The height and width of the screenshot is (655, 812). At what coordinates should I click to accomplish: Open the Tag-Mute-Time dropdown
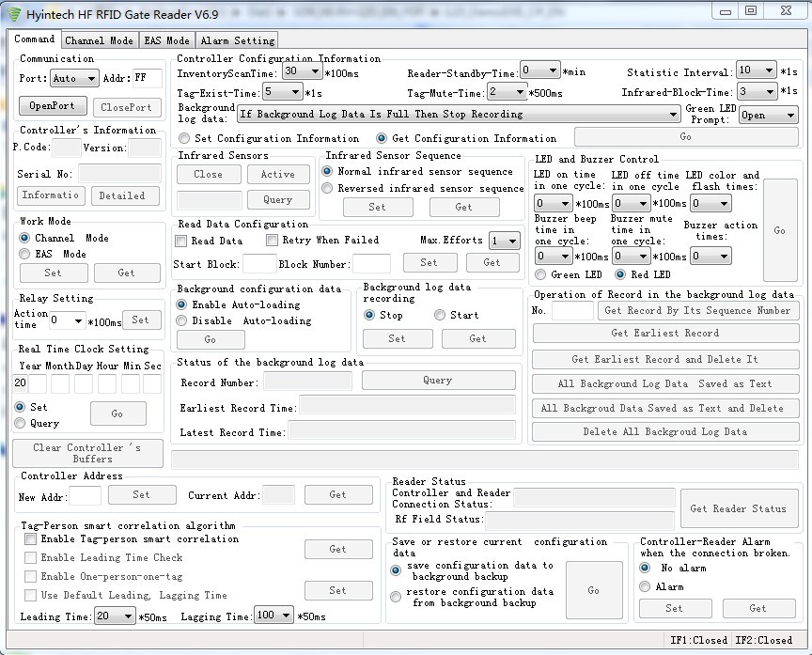pos(507,92)
